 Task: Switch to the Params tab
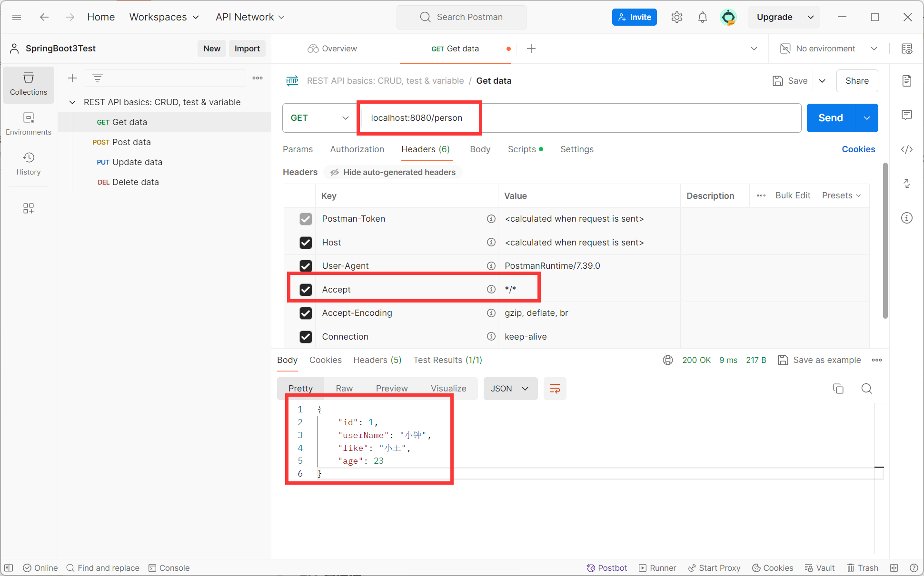tap(298, 149)
